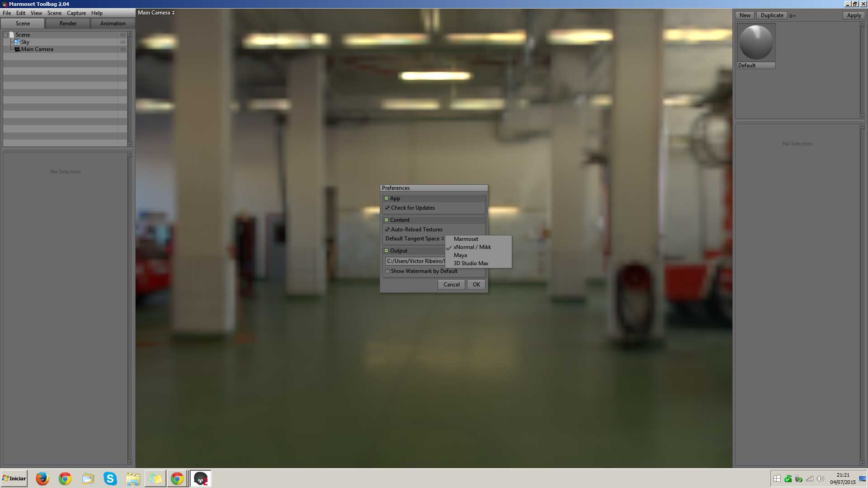The image size is (868, 488).
Task: Collapse the Content section in Preferences
Action: click(386, 220)
